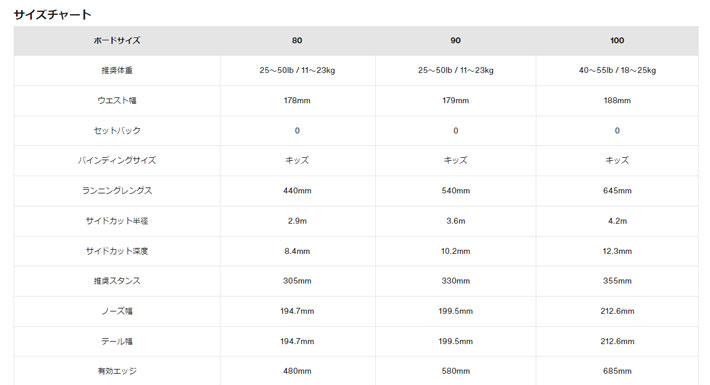Click the バインディングサイズ row label
The height and width of the screenshot is (385, 710).
click(x=117, y=160)
